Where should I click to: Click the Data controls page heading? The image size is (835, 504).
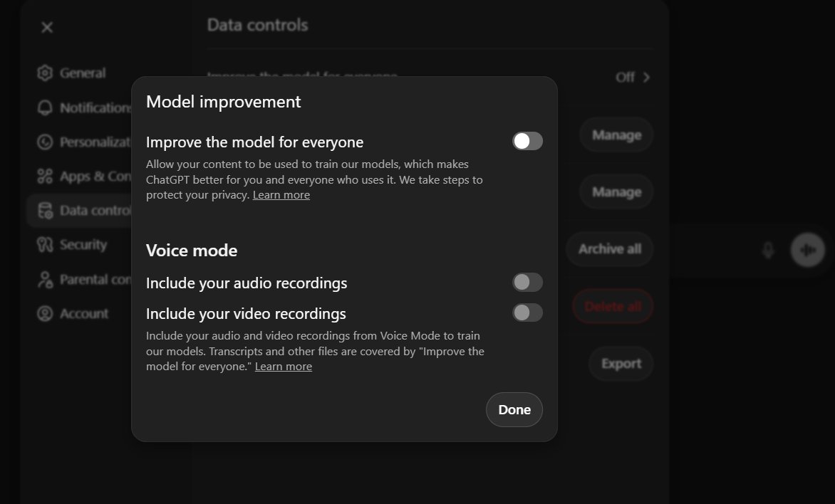pyautogui.click(x=258, y=25)
